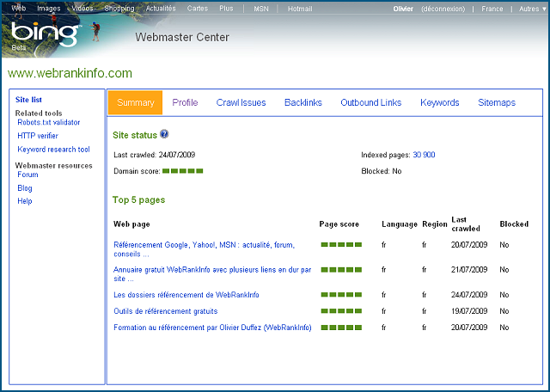550x392 pixels.
Task: Click the Language column header
Action: (400, 224)
